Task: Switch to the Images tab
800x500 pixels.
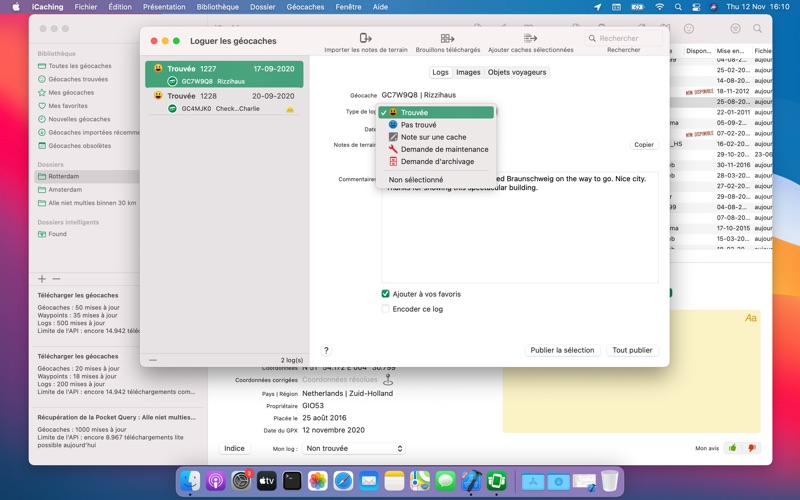Action: [x=468, y=72]
